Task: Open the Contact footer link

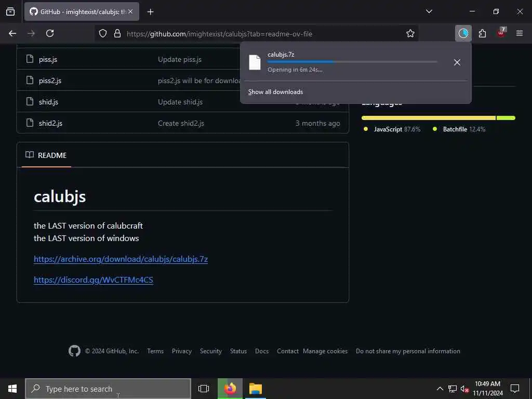Action: pos(288,351)
